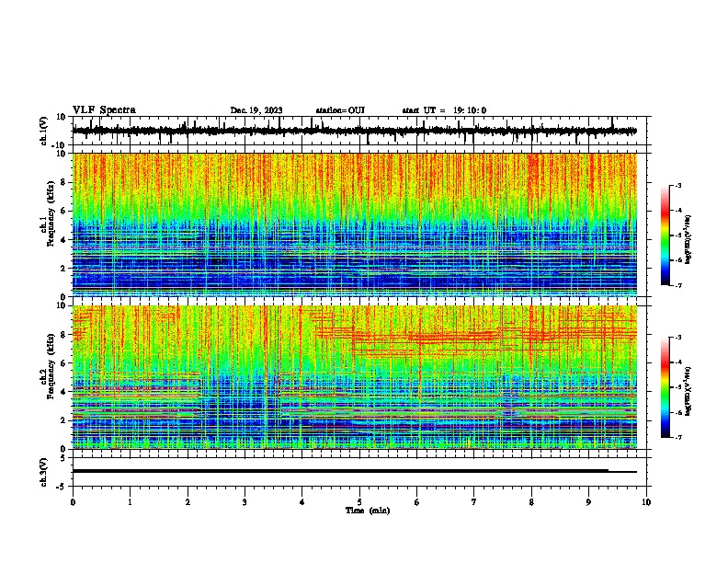Click time axis tick label "7"
The height and width of the screenshot is (563, 728).
tap(474, 502)
